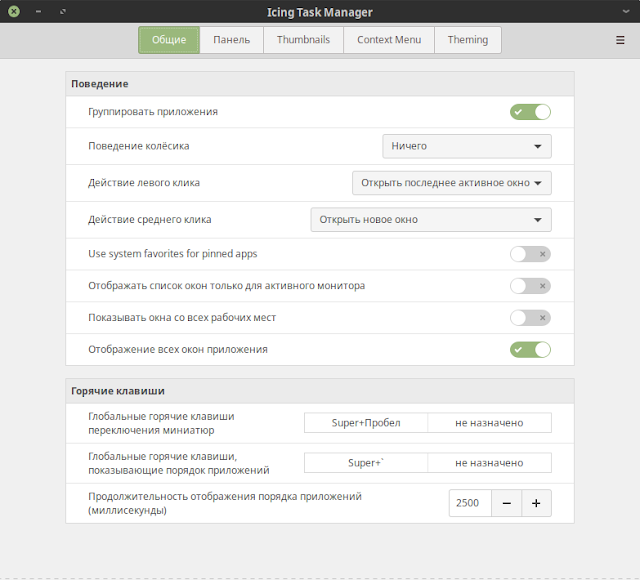This screenshot has height=580, width=640.
Task: Open Действие среднего клика dropdown
Action: (x=431, y=220)
